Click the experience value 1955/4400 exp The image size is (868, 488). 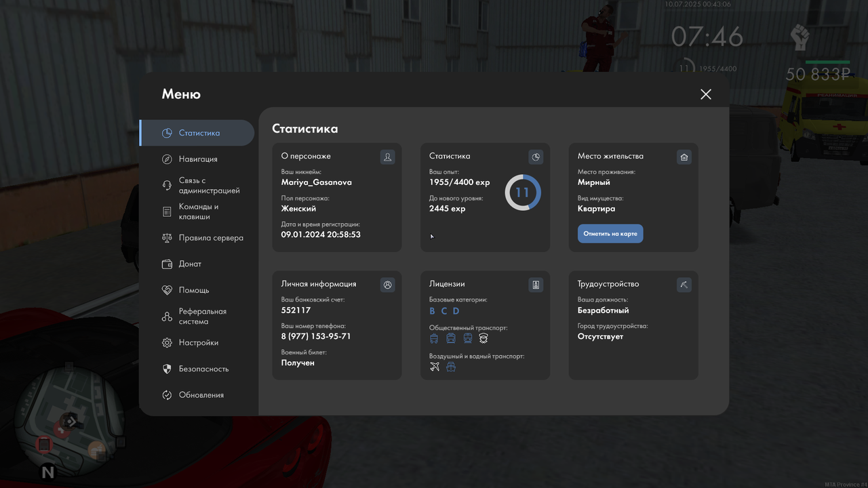[459, 182]
